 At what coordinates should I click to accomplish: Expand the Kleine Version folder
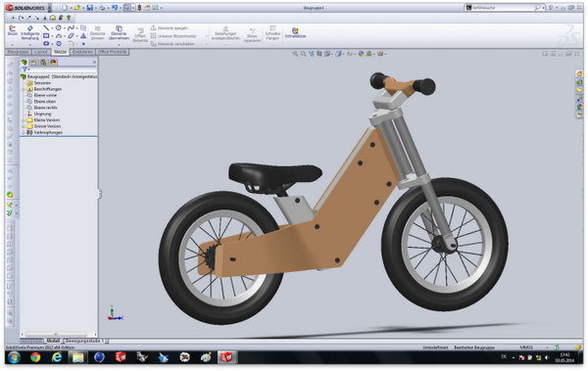pyautogui.click(x=24, y=120)
